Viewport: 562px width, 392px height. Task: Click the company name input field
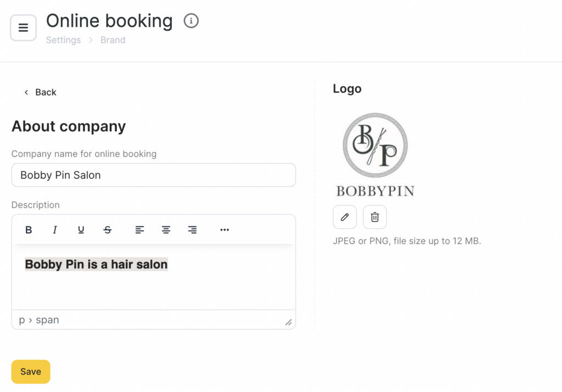[x=154, y=175]
